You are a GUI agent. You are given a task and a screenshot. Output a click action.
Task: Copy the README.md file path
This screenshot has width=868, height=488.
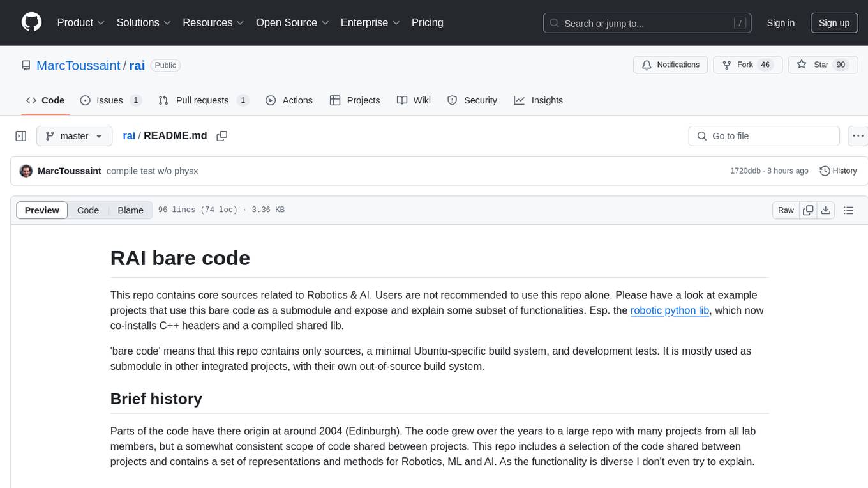coord(222,136)
